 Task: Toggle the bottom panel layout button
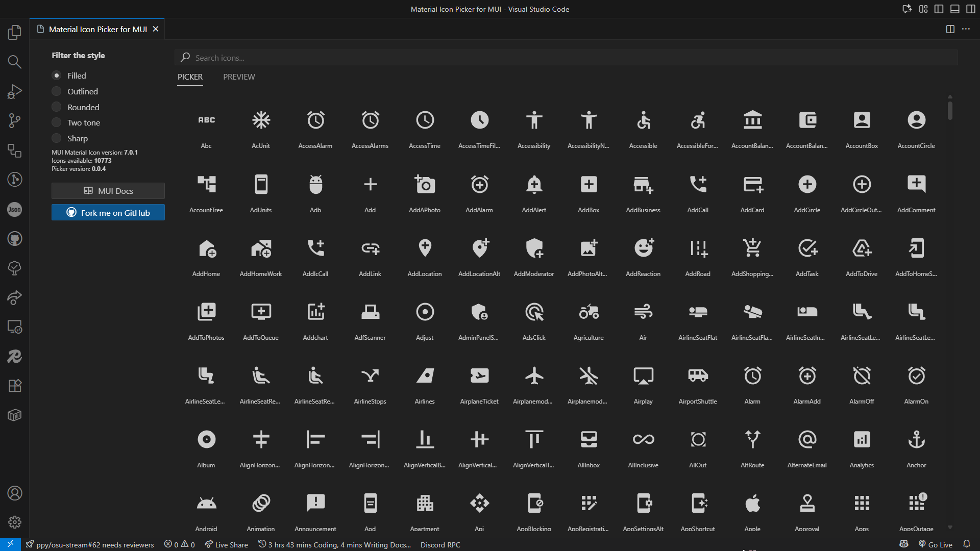click(x=954, y=9)
